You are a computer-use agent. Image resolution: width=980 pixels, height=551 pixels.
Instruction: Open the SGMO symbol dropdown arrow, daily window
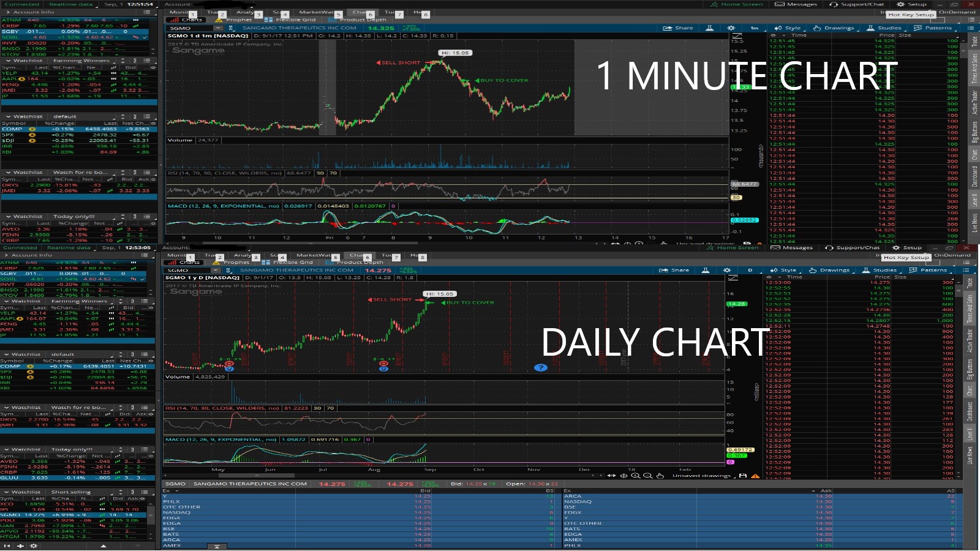(x=216, y=270)
